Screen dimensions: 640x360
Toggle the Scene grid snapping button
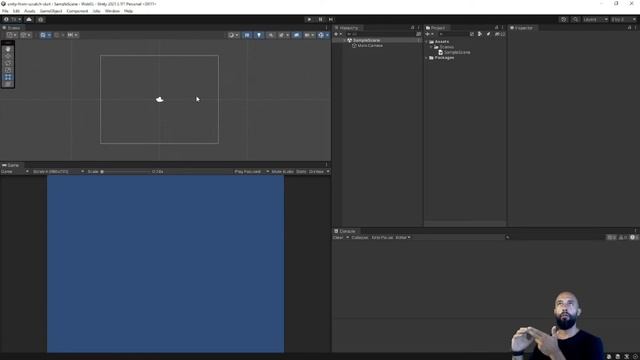tap(57, 35)
